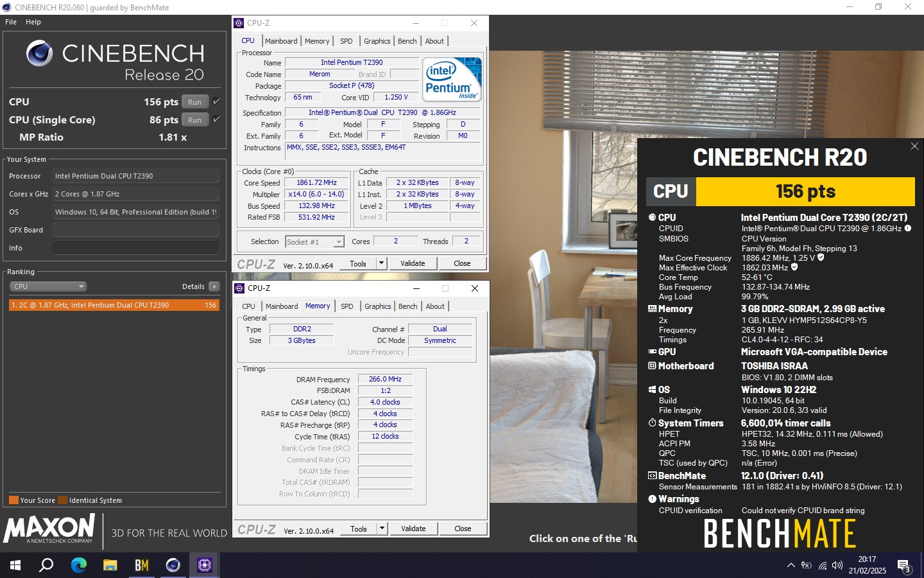This screenshot has width=924, height=578.
Task: Click the yellow 156 pts score bar
Action: tap(805, 191)
